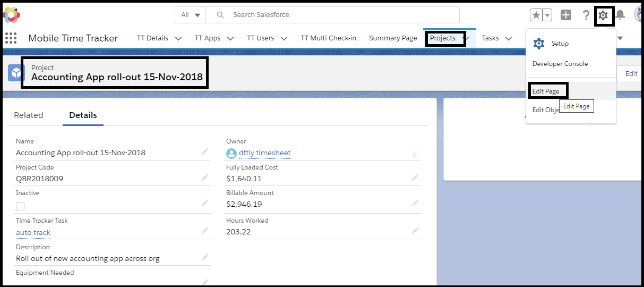The height and width of the screenshot is (287, 644).
Task: Expand the TT Apps tab chevron
Action: (x=231, y=38)
